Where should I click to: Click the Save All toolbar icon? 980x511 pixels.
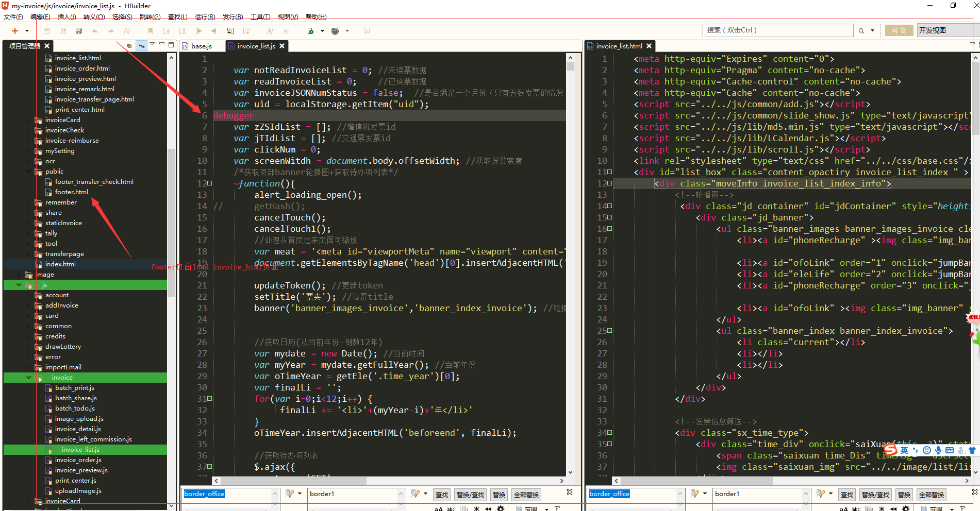coord(63,31)
